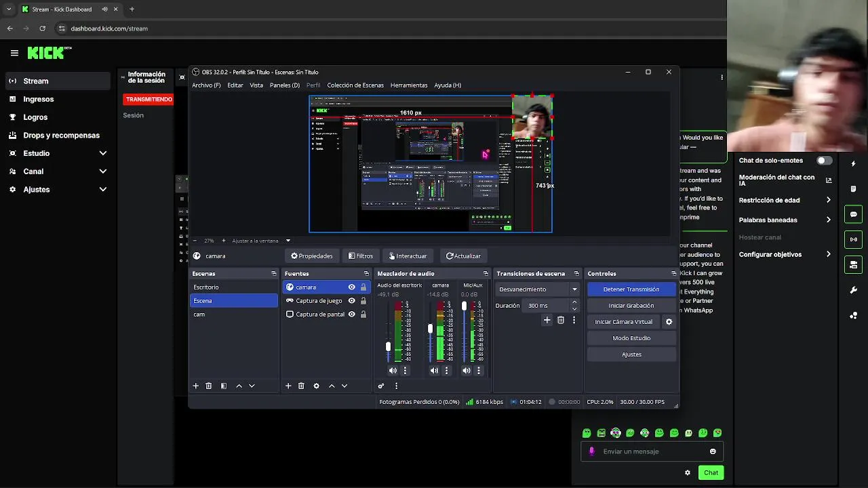Viewport: 868px width, 488px height.
Task: Expand Canal section in Kick sidebar
Action: [103, 171]
